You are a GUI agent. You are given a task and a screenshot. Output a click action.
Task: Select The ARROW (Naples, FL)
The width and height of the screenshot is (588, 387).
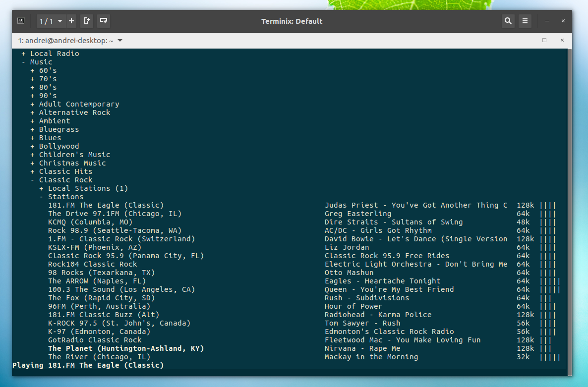pyautogui.click(x=97, y=281)
